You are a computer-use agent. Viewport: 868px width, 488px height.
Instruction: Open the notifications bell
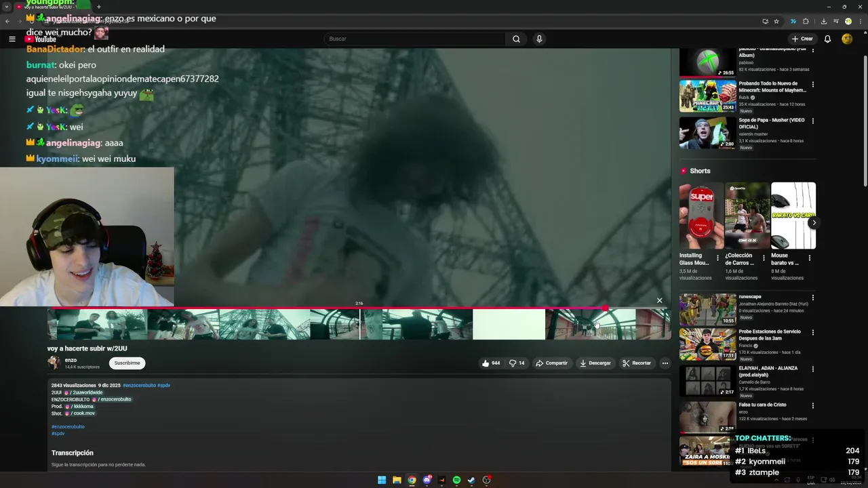827,39
